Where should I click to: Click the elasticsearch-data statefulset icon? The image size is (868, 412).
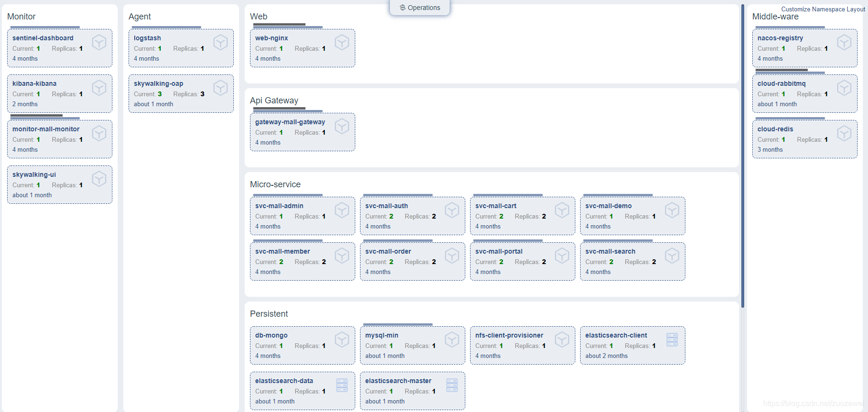tap(342, 385)
